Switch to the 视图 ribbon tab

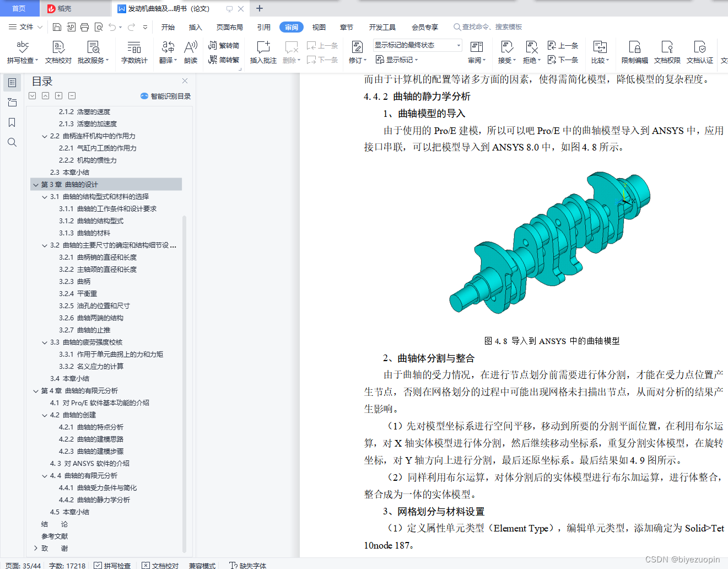coord(319,27)
